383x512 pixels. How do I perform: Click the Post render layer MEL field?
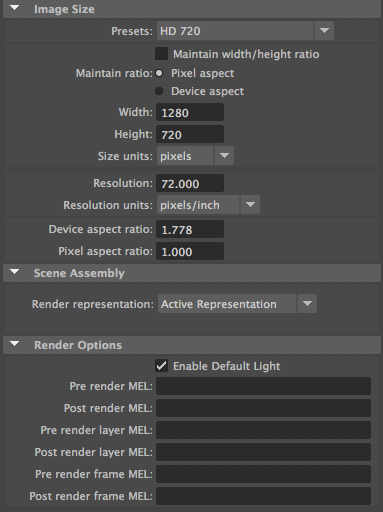pyautogui.click(x=263, y=452)
